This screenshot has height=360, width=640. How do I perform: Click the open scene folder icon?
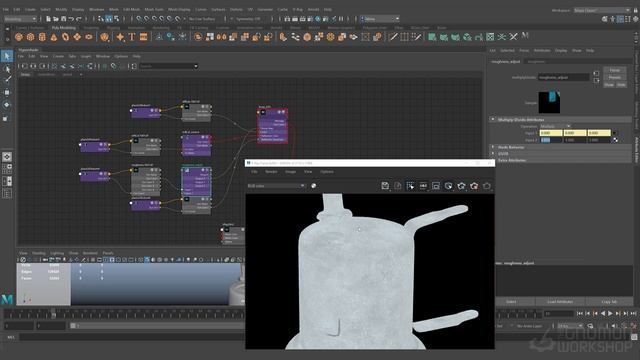[x=56, y=19]
